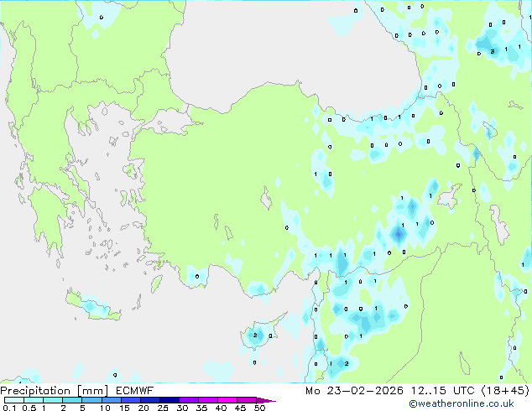Click the "50" legend scale label
This screenshot has height=411, width=532.
260,408
